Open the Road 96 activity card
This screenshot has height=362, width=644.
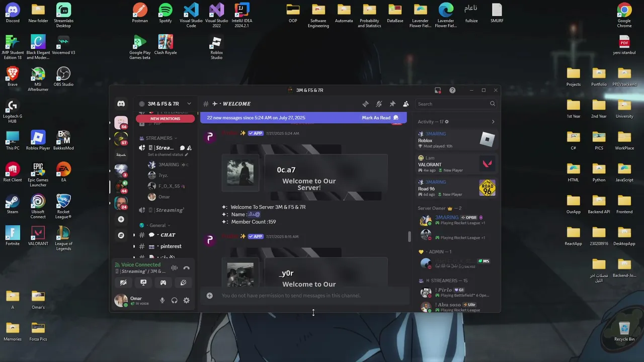pos(457,188)
